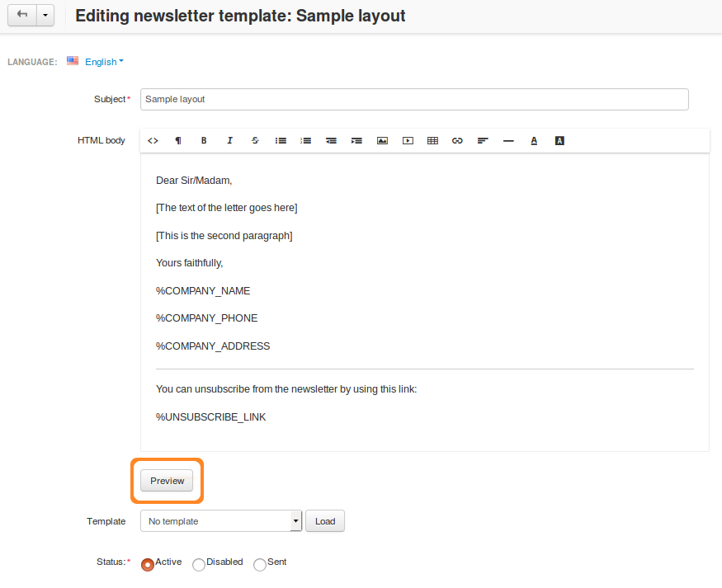
Task: Select the Active status radio button
Action: (148, 565)
